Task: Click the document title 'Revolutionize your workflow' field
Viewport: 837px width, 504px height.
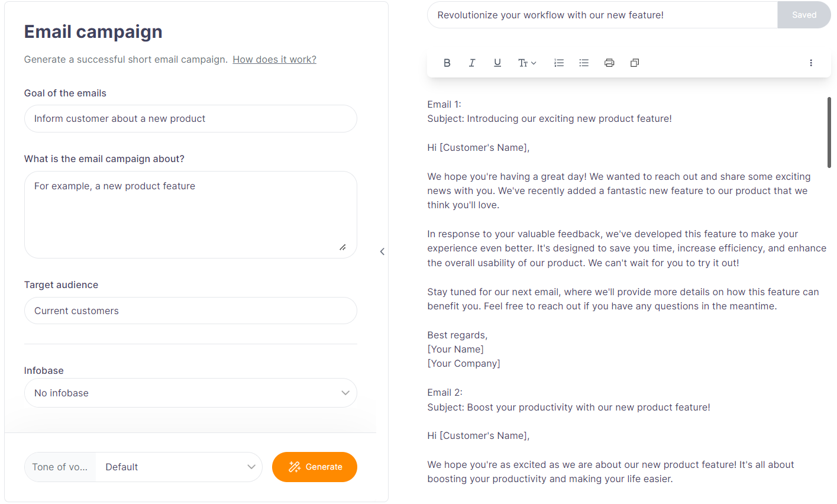Action: click(x=602, y=15)
